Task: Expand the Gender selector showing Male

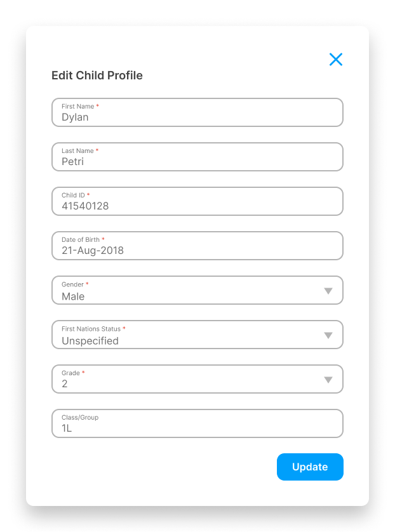Action: pyautogui.click(x=197, y=290)
